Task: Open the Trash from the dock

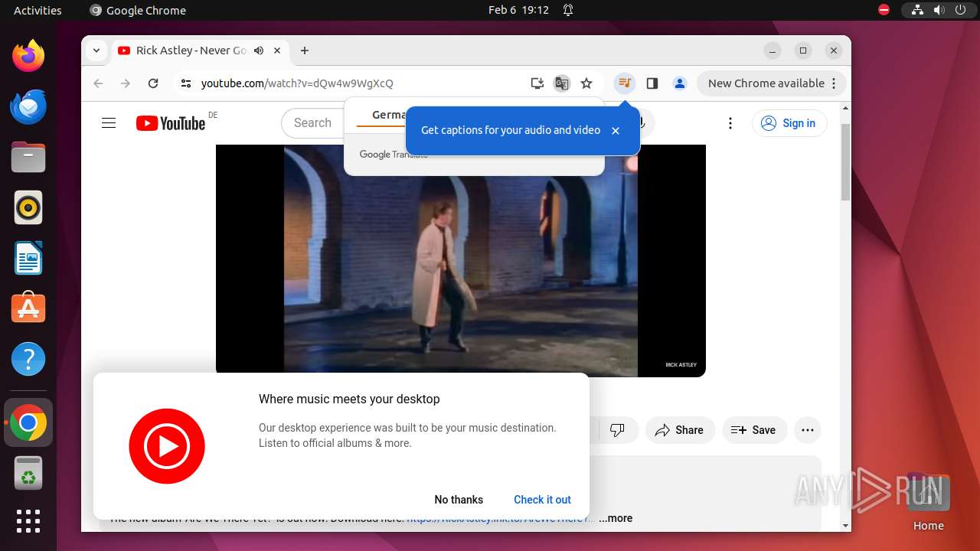Action: tap(28, 474)
